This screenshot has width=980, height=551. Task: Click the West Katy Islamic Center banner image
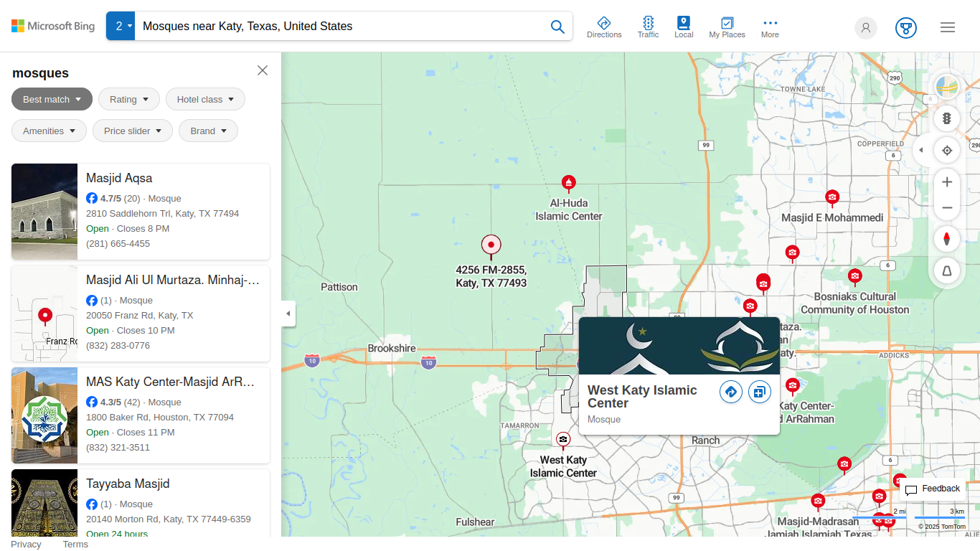679,346
